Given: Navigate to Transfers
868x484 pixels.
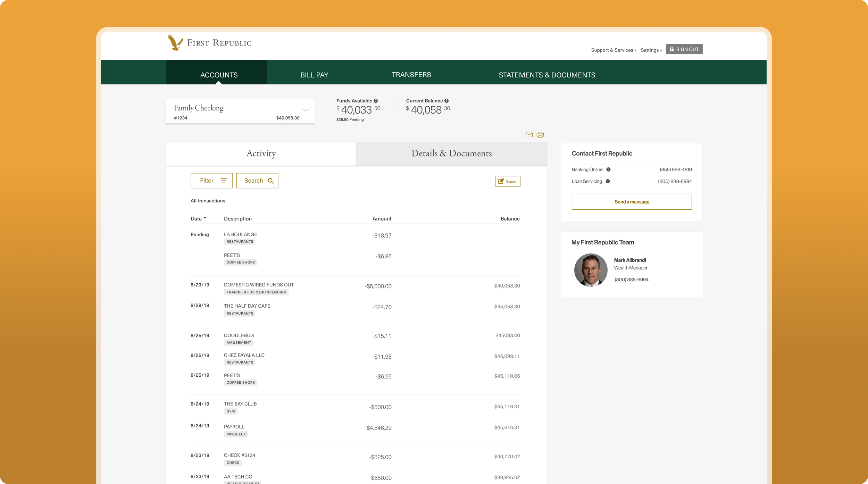Looking at the screenshot, I should pos(411,75).
